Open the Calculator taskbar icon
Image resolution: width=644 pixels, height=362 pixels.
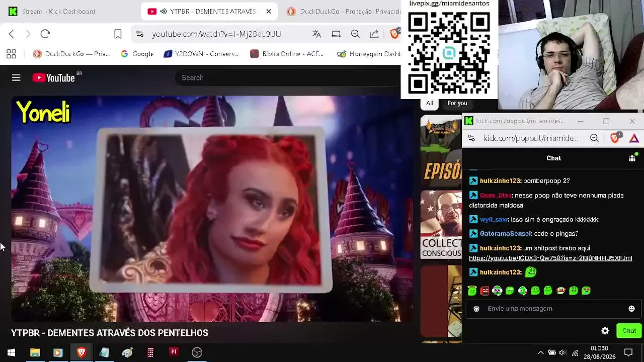pyautogui.click(x=150, y=352)
